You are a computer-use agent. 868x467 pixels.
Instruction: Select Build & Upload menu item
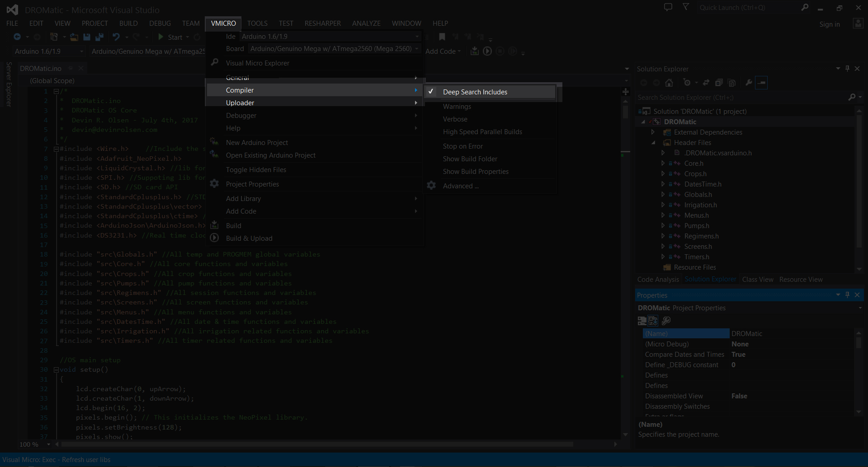(315, 238)
